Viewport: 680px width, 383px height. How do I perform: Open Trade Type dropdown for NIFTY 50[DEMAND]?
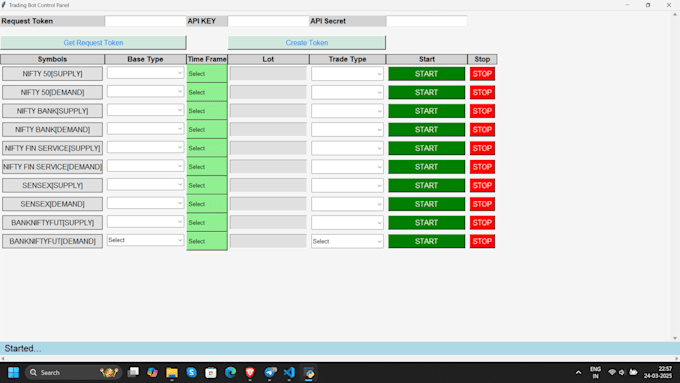(x=347, y=92)
